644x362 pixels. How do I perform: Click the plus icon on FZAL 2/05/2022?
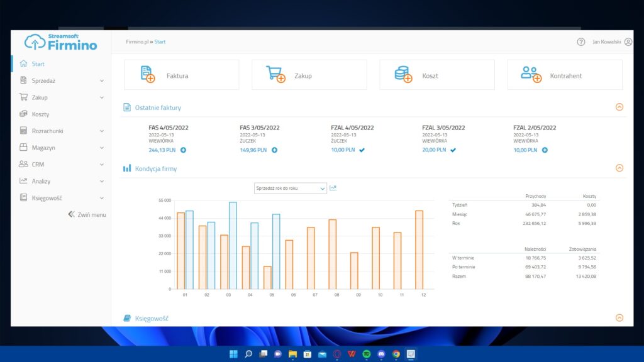click(545, 150)
